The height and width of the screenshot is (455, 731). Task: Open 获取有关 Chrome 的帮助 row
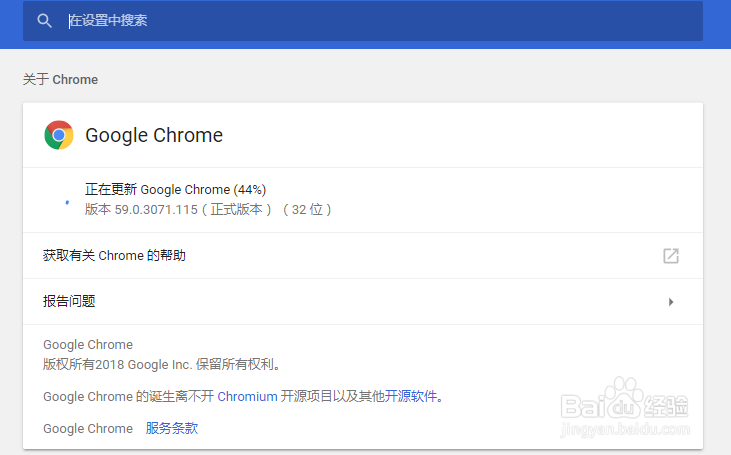pos(363,255)
